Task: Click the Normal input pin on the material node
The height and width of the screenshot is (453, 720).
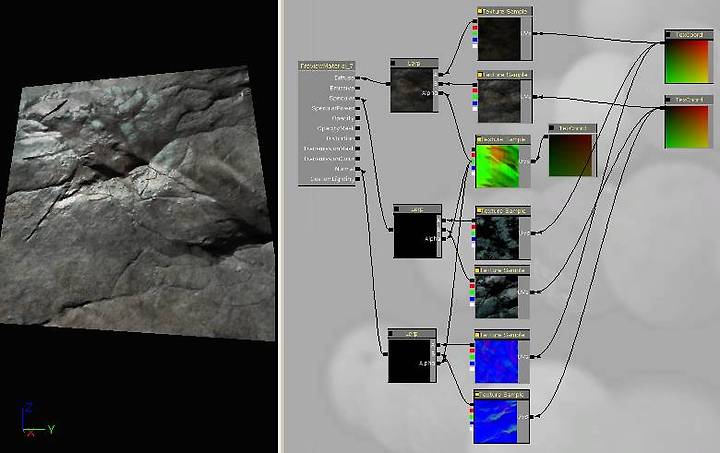Action: (357, 169)
